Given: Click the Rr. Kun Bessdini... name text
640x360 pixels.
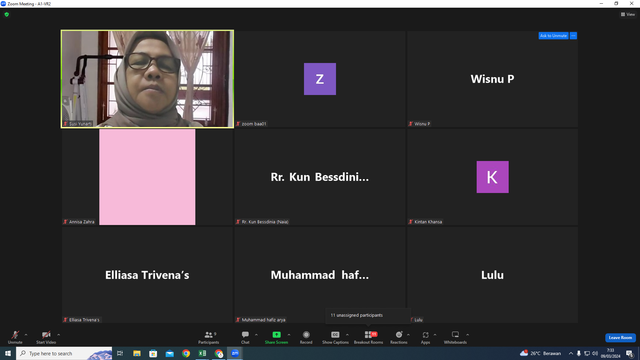Looking at the screenshot, I should pyautogui.click(x=320, y=177).
